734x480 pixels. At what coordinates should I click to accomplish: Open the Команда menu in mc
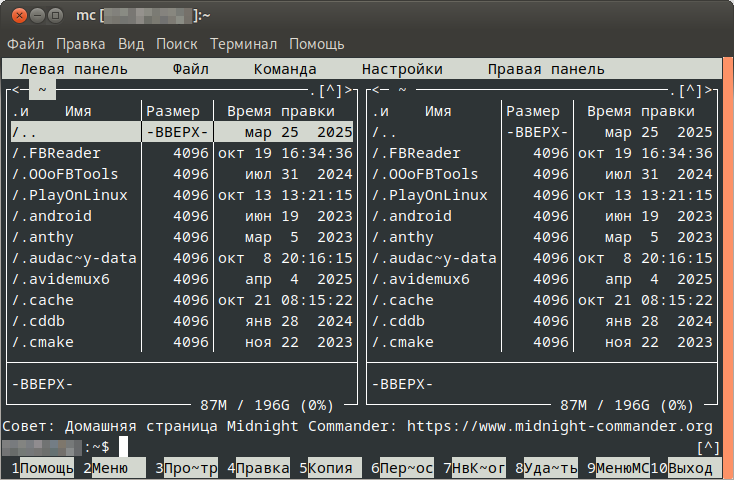click(284, 69)
